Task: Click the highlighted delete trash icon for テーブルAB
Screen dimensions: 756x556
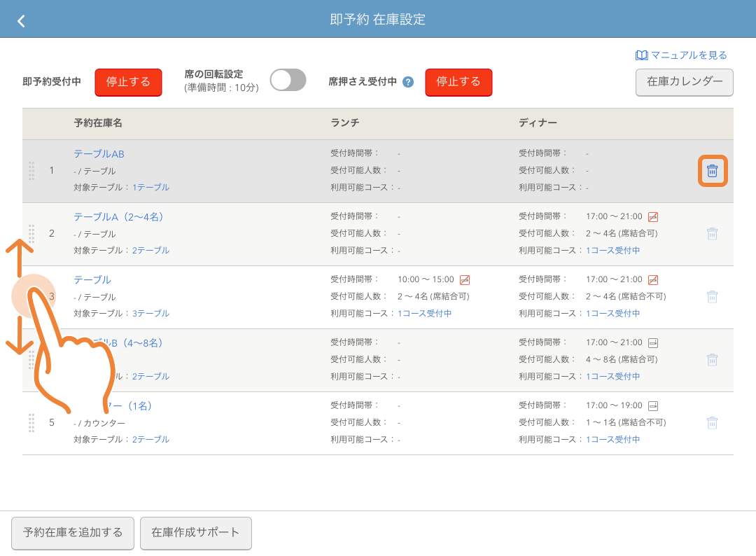Action: pos(712,170)
